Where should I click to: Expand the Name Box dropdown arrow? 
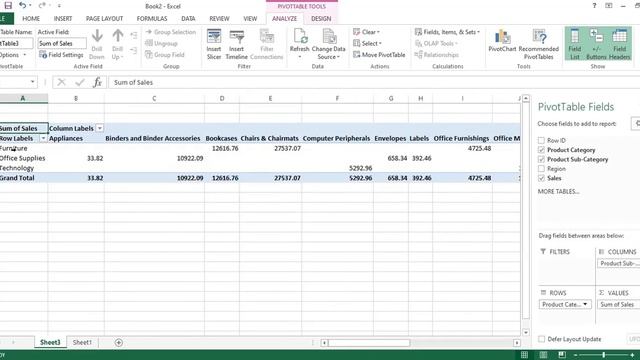pyautogui.click(x=32, y=82)
